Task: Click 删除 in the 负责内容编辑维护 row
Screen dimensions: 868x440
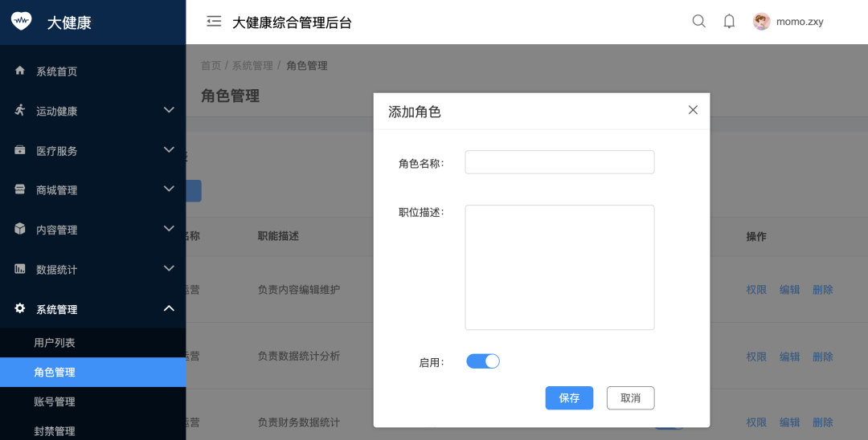Action: (x=823, y=290)
